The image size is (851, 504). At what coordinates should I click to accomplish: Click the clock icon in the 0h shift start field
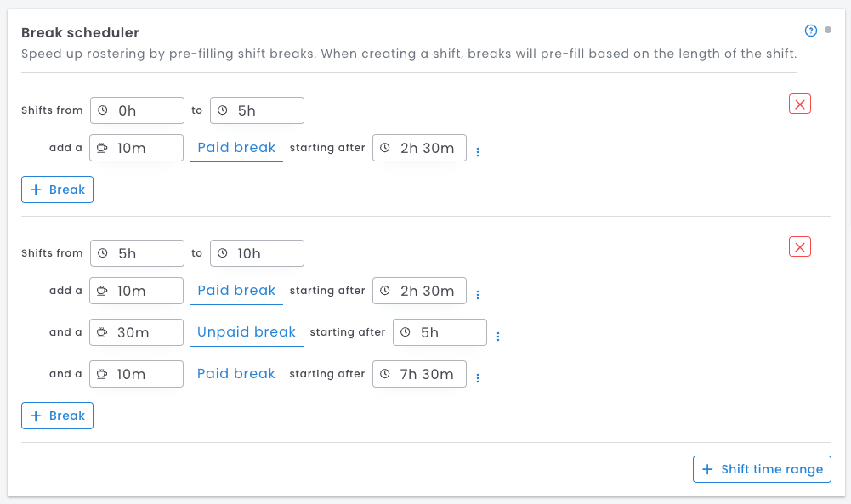tap(103, 110)
